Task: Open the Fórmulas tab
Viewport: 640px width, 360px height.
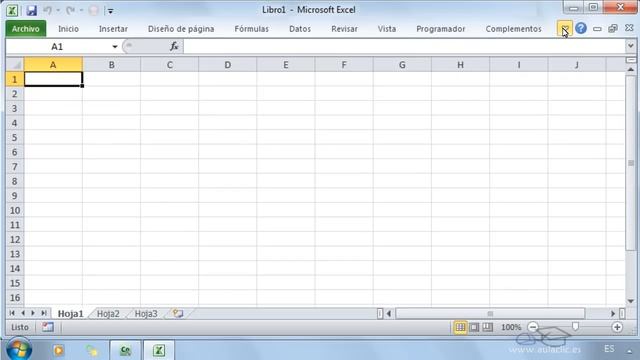Action: [251, 29]
